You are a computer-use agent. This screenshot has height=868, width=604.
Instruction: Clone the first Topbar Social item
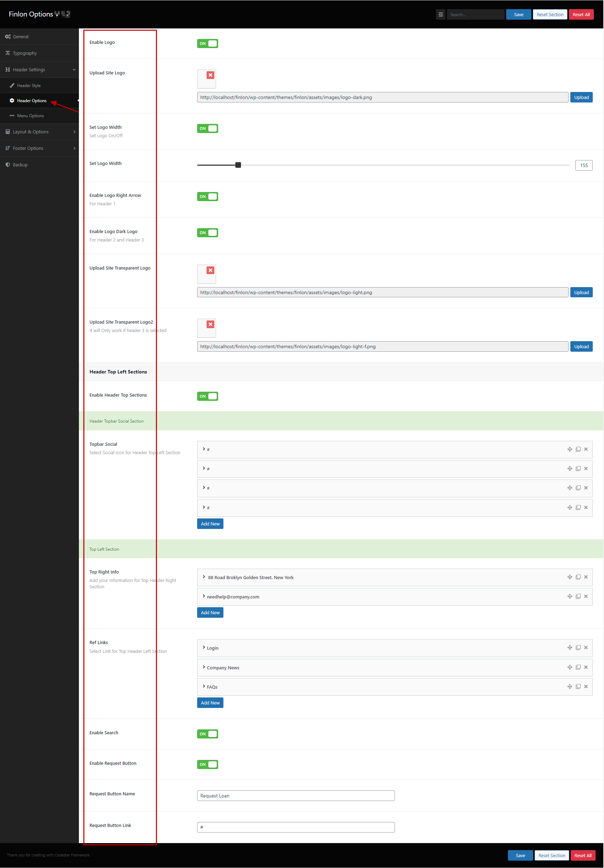(x=578, y=450)
